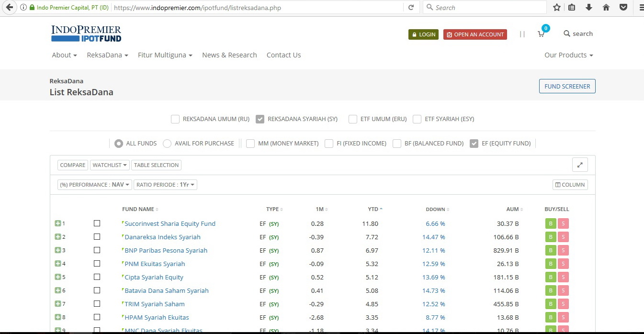
Task: Open the shopping cart icon
Action: point(541,33)
